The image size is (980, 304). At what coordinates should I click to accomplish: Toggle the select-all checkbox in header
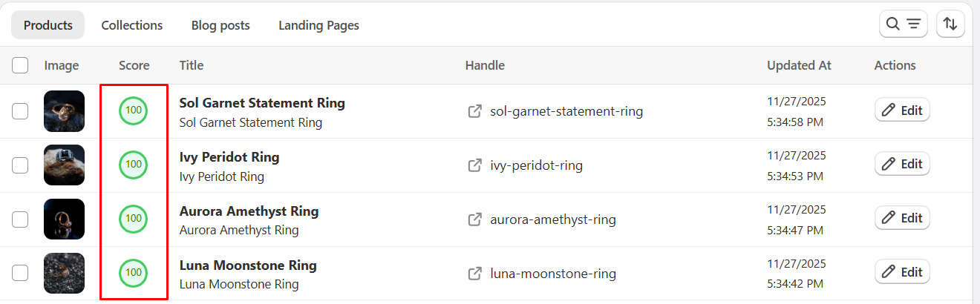[x=20, y=65]
